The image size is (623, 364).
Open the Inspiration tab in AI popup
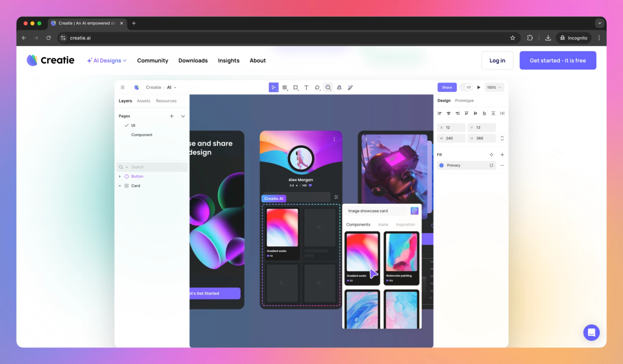pos(405,225)
